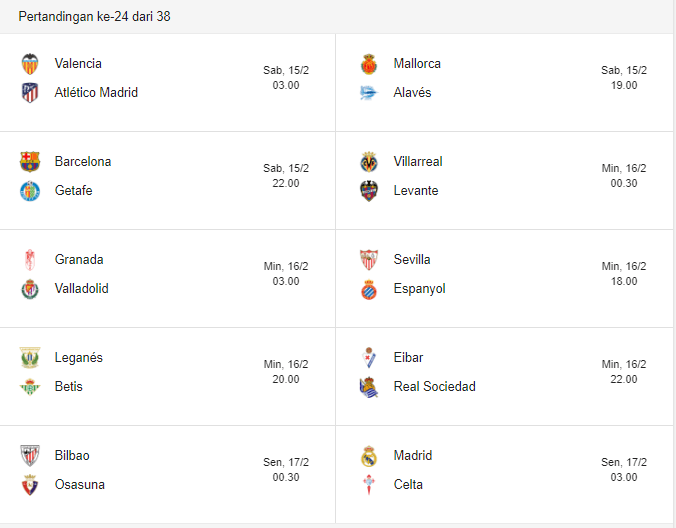Click the Barcelona club crest
This screenshot has width=676, height=528.
coord(29,162)
